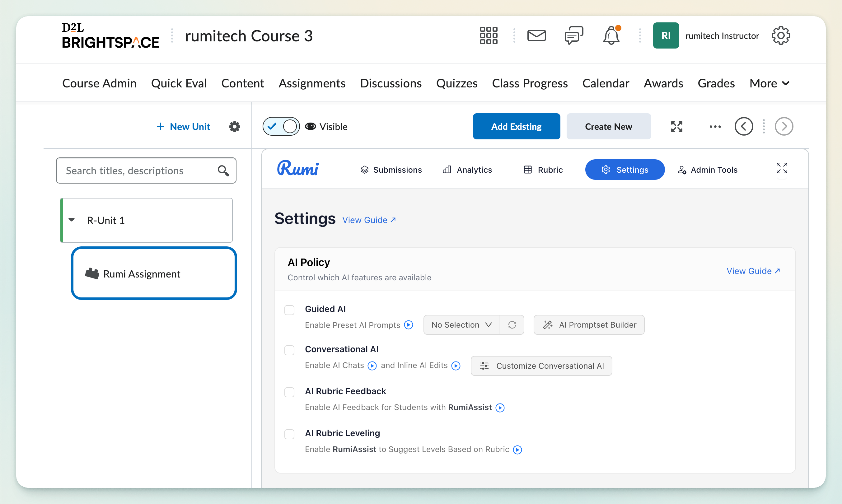Image resolution: width=842 pixels, height=504 pixels.
Task: Toggle the Visible visibility switch
Action: pyautogui.click(x=281, y=127)
